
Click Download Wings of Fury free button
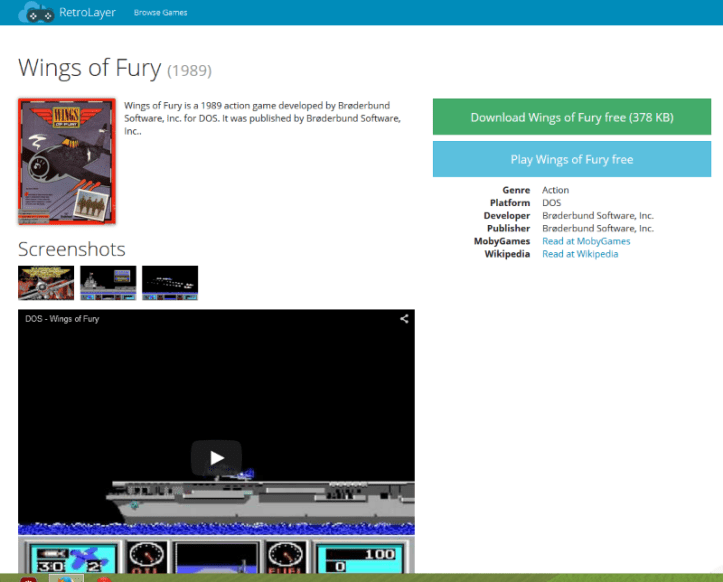coord(572,117)
